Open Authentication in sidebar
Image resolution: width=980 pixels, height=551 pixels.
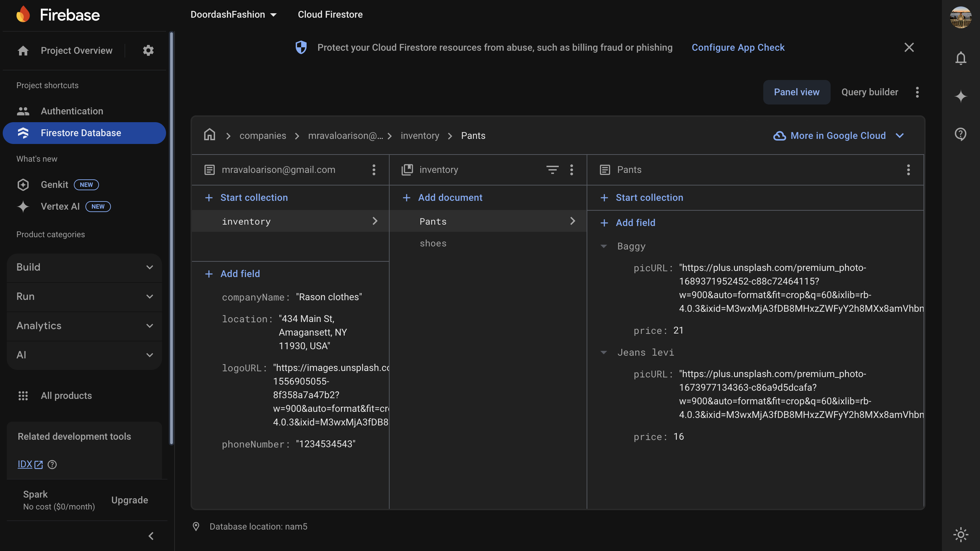pos(84,111)
